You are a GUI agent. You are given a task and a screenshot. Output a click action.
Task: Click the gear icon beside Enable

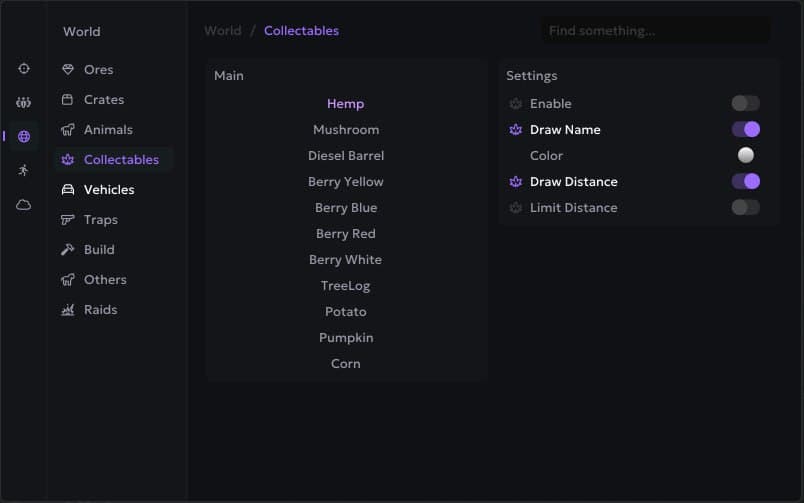(x=516, y=104)
